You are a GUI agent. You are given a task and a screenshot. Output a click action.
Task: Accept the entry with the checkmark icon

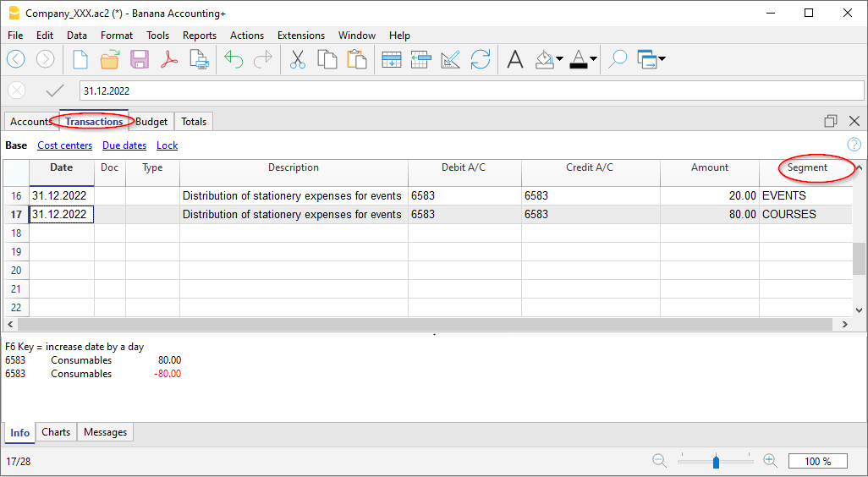(55, 90)
